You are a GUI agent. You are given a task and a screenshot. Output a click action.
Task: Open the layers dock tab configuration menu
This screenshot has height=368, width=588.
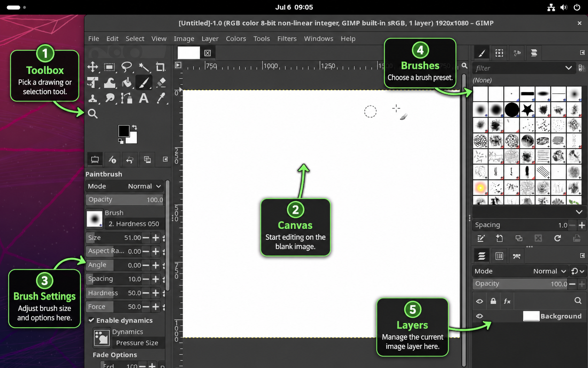[x=582, y=256]
